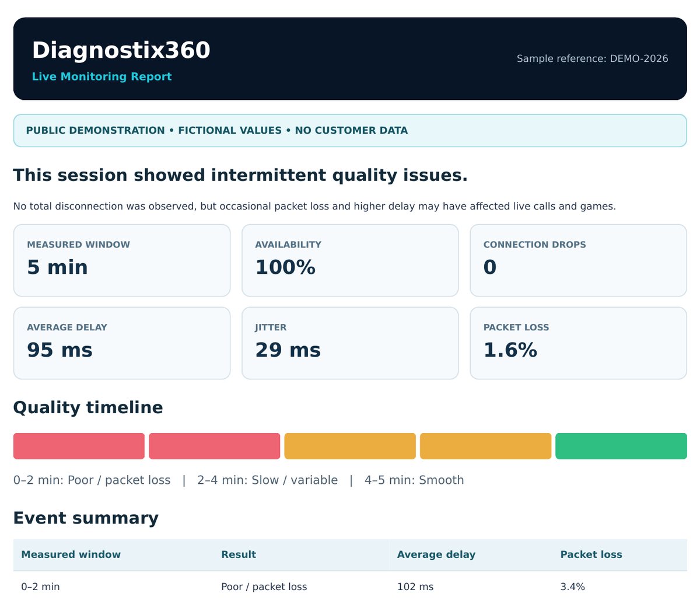
Task: Select the "0–2 min" table cell
Action: [x=40, y=587]
